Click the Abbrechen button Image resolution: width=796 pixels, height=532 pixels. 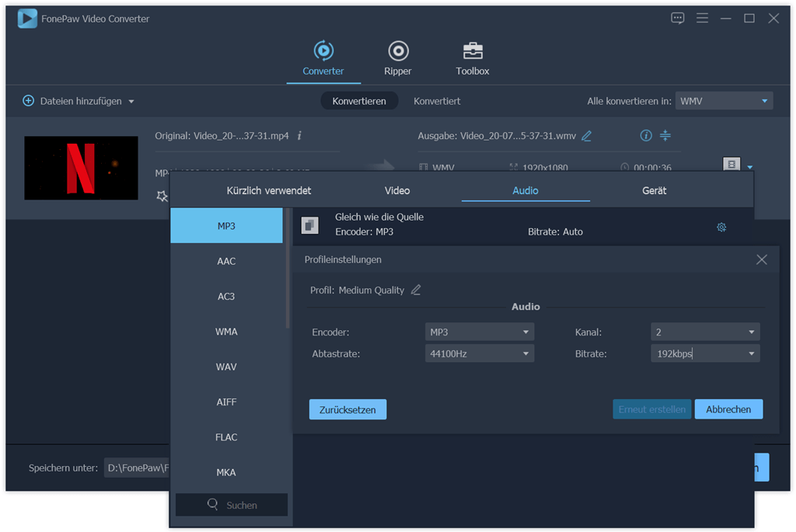click(728, 409)
